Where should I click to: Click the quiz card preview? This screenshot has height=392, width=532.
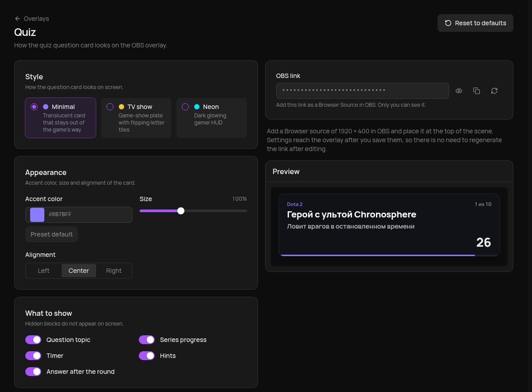pyautogui.click(x=389, y=225)
